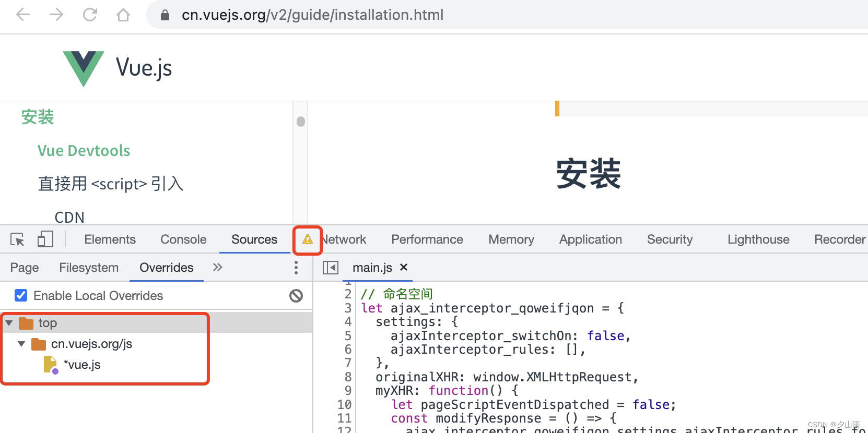This screenshot has height=433, width=868.
Task: Open the Memory panel tab
Action: (x=511, y=239)
